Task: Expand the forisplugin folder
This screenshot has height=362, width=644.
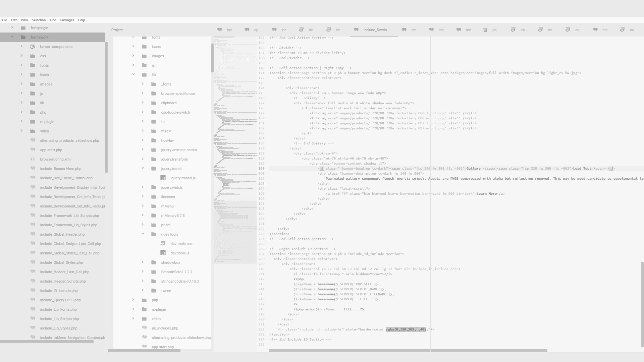Action: tap(12, 27)
